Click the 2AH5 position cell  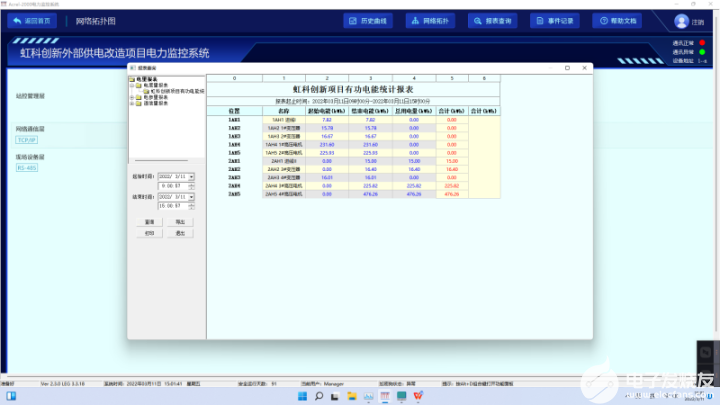tap(234, 194)
